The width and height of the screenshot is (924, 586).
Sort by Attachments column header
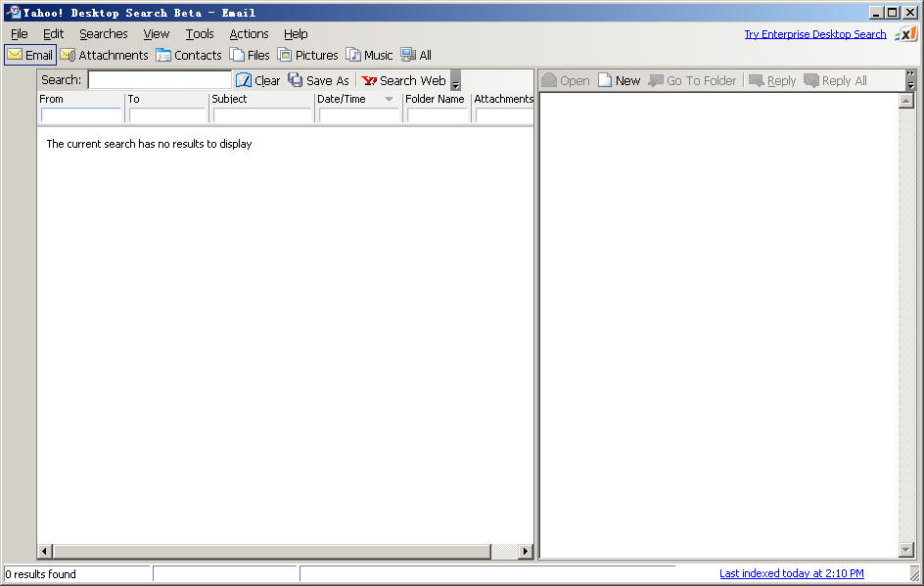503,99
